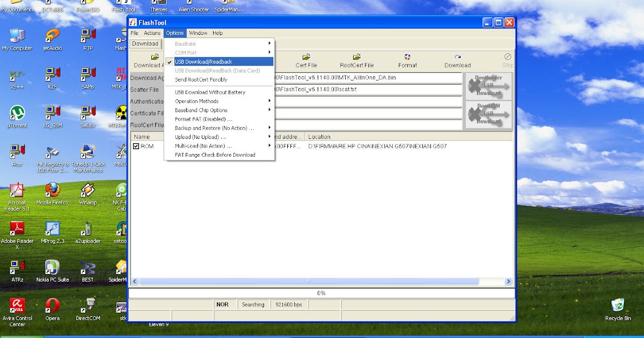The image size is (644, 338).
Task: Expand the greyed COM Port submenu
Action: 219,53
